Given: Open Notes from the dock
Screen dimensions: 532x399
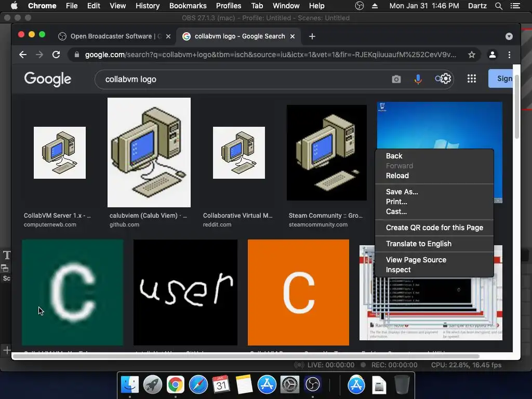Looking at the screenshot, I should point(244,384).
